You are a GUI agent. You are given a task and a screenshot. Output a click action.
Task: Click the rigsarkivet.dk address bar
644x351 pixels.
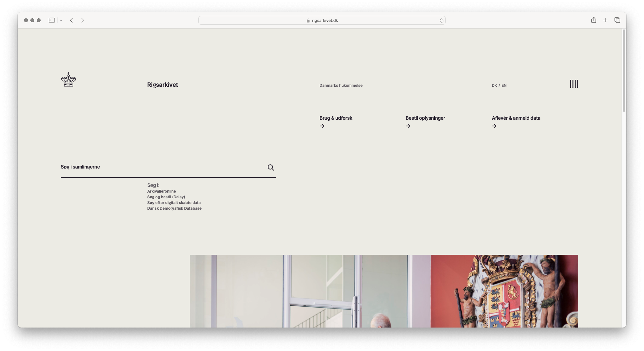click(x=322, y=20)
